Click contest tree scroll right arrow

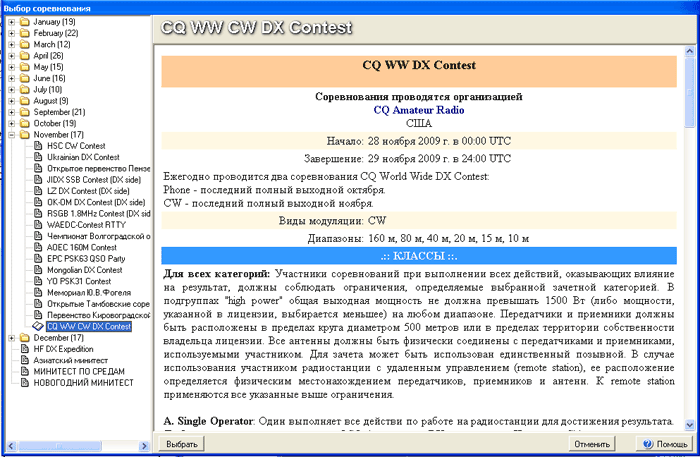144,446
